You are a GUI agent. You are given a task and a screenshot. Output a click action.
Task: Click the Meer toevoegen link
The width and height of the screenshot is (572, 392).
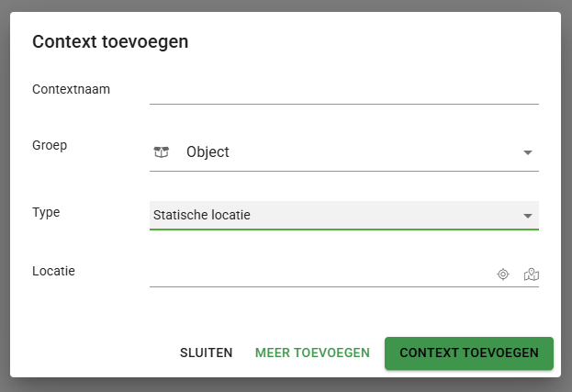click(x=312, y=353)
